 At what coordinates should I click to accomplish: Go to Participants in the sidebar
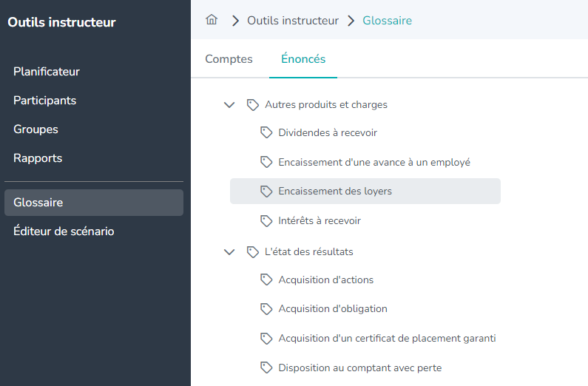pos(44,101)
